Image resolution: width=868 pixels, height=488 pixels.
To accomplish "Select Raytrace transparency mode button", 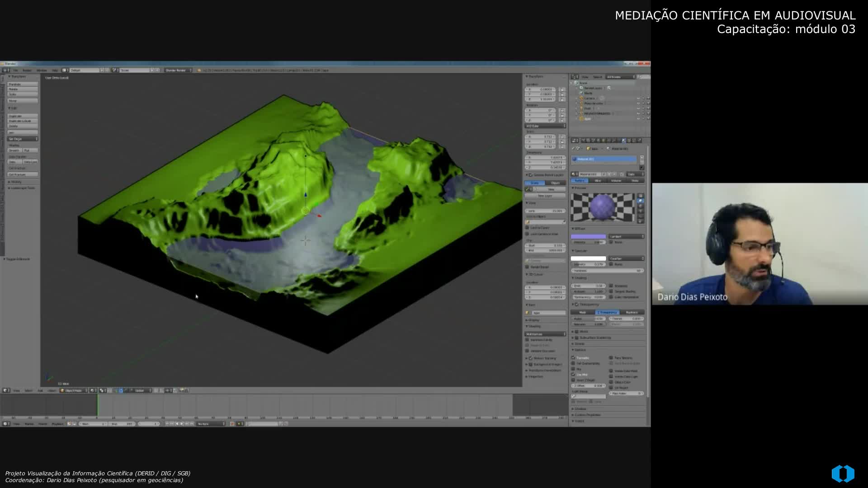I will point(632,312).
